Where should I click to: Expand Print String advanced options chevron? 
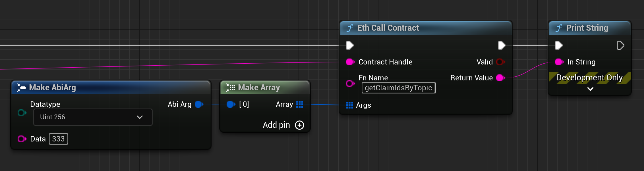(590, 89)
